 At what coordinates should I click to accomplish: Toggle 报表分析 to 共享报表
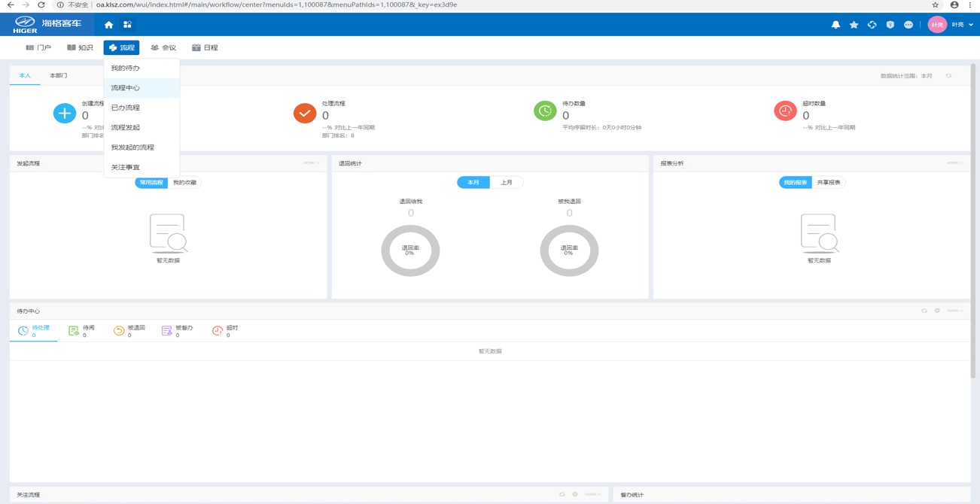(828, 183)
